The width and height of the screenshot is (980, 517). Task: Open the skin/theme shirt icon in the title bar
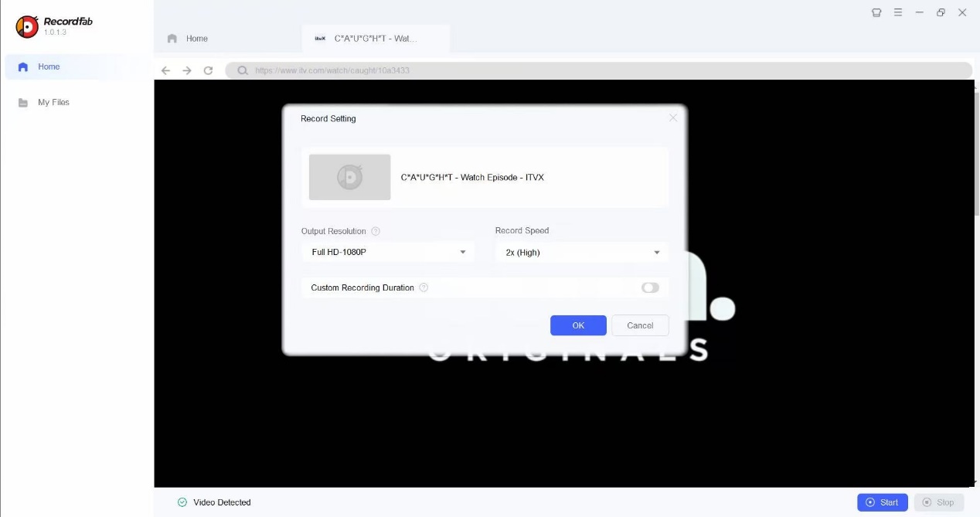click(876, 12)
